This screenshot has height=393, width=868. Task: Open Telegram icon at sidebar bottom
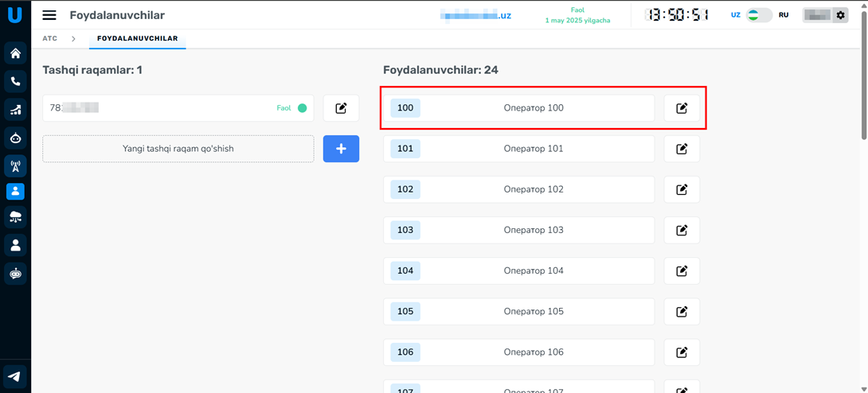(x=15, y=375)
